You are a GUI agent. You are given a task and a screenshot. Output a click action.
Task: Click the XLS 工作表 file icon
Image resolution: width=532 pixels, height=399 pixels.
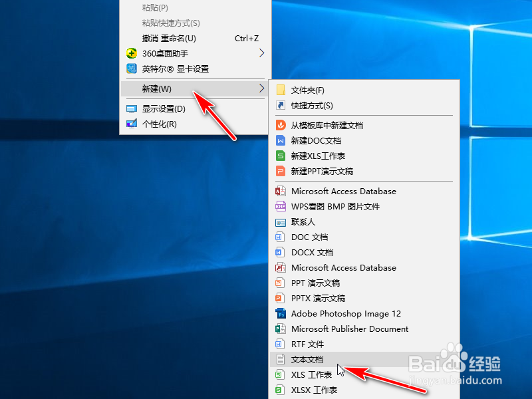pos(279,374)
